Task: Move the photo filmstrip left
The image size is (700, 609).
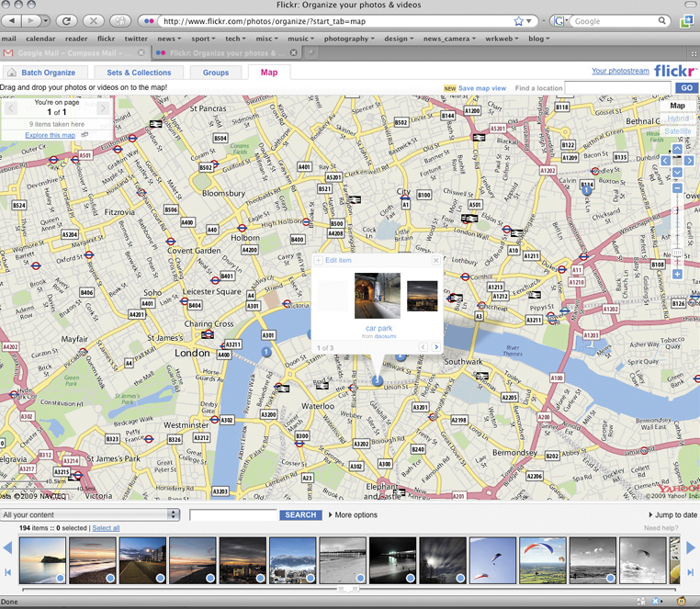Action: (7, 547)
